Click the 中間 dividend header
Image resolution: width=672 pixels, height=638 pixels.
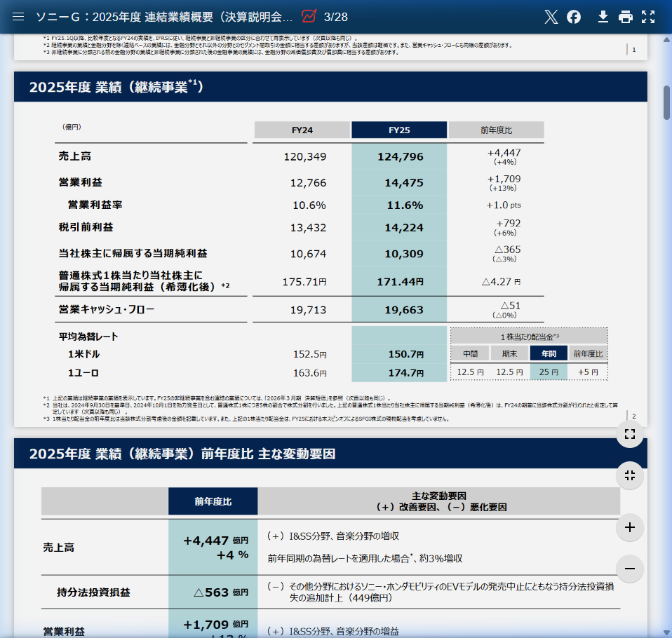coord(470,353)
